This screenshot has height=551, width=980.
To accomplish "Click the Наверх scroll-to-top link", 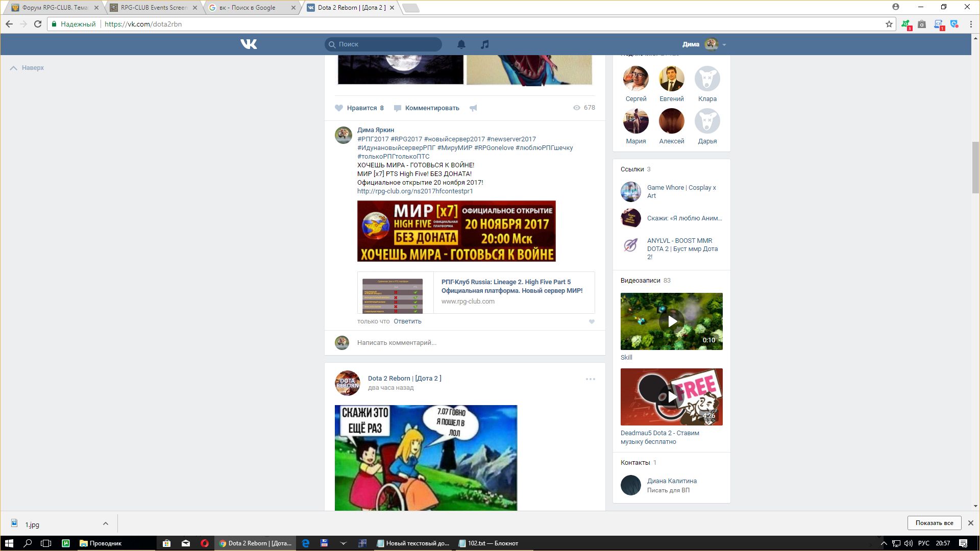I will pos(27,68).
